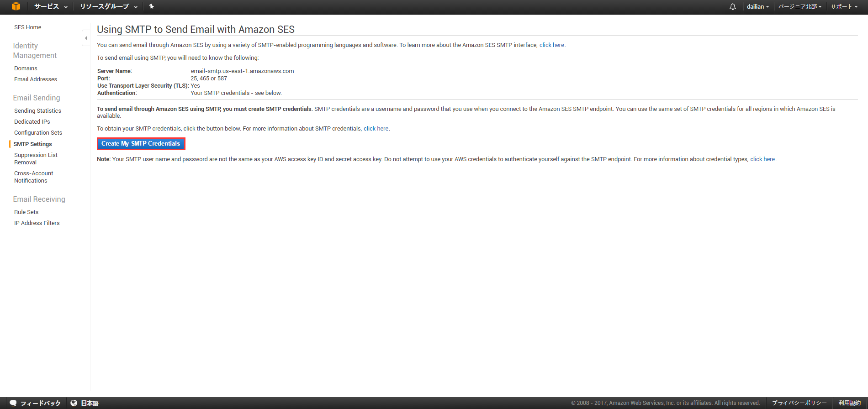The height and width of the screenshot is (409, 868).
Task: Open the バージニア北部 region selector
Action: (799, 6)
